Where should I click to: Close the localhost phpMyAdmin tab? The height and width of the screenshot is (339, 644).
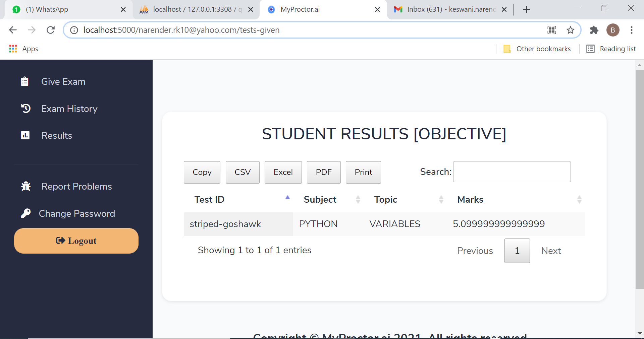pos(251,9)
